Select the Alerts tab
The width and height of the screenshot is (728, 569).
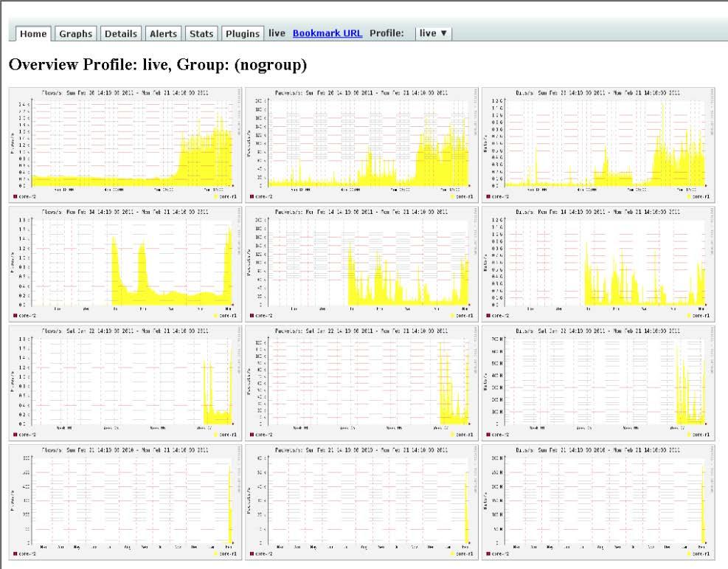[x=163, y=33]
